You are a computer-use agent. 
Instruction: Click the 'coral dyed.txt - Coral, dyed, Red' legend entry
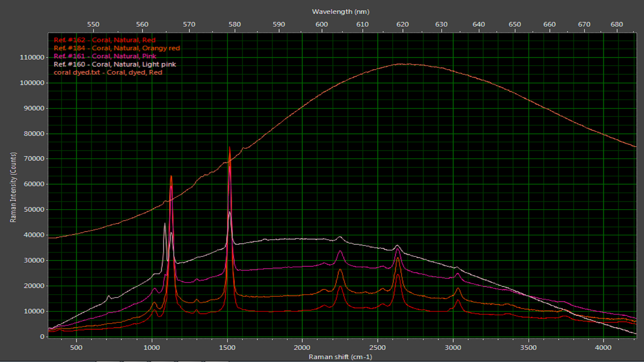[x=108, y=72]
